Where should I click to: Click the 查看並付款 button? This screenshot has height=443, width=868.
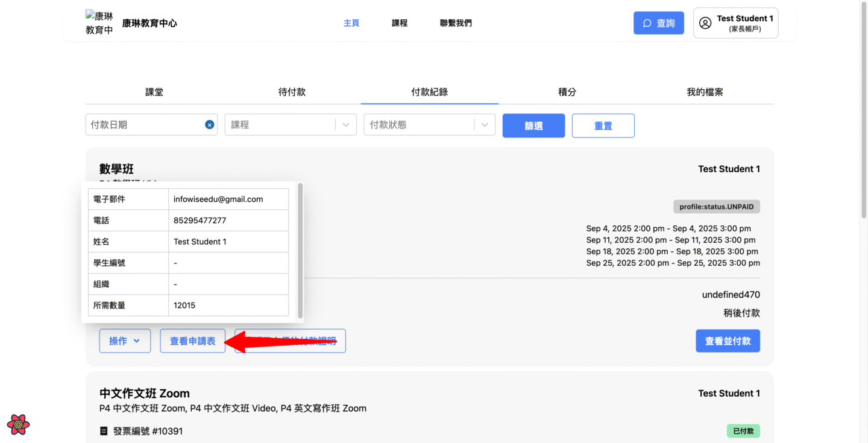(x=728, y=341)
